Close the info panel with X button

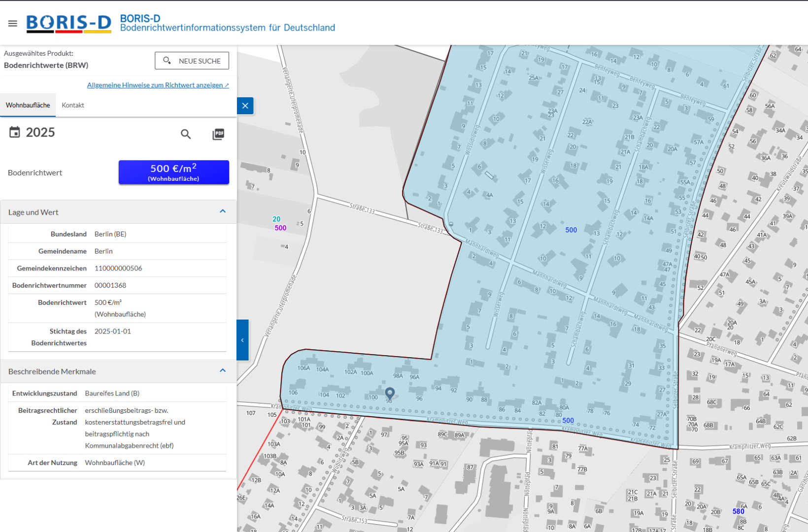point(245,106)
